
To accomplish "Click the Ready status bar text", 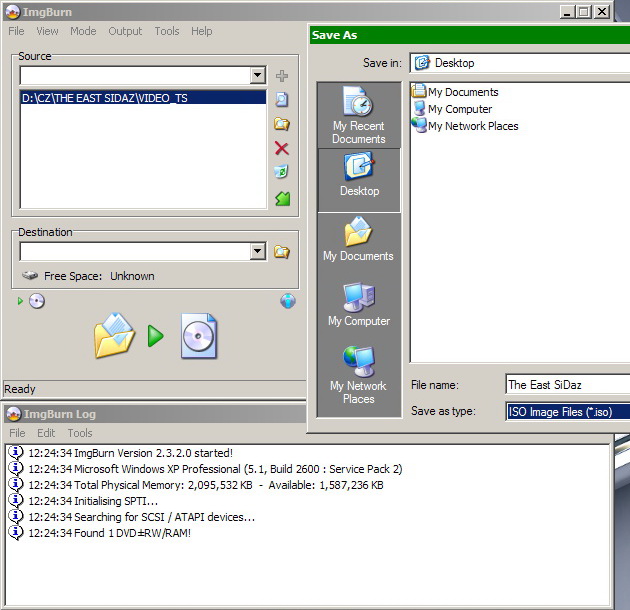I will [x=20, y=389].
